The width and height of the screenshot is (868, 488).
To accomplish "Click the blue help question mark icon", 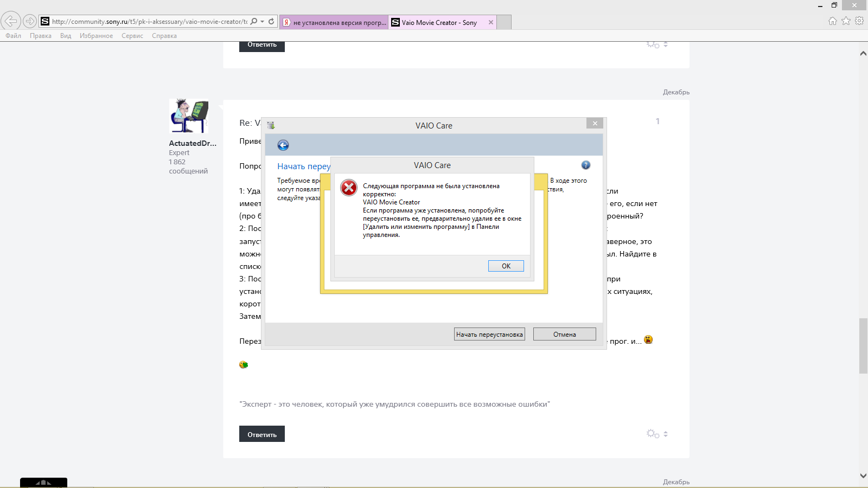I will [586, 165].
